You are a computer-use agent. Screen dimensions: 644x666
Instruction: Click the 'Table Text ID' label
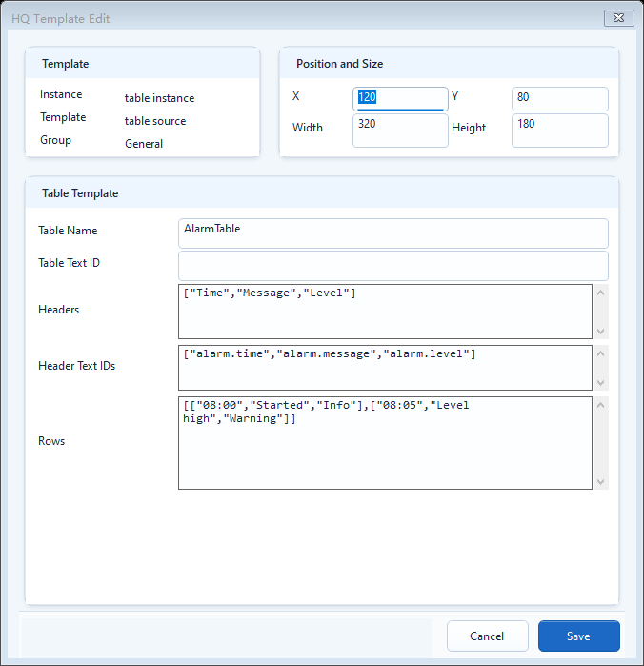69,263
